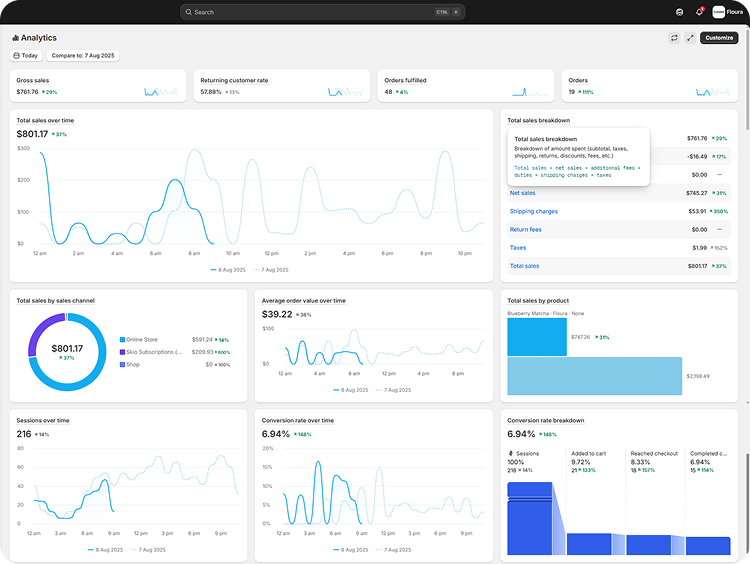Open the Floura store account menu
The image size is (750, 564).
pos(728,12)
